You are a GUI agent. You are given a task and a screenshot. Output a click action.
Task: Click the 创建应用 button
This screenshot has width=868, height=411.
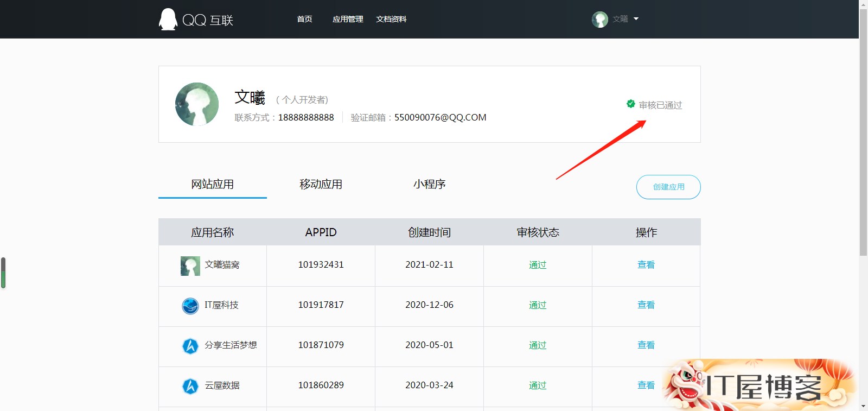[x=668, y=187]
